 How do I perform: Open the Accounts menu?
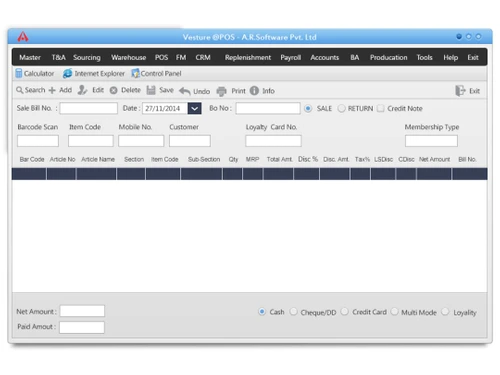click(324, 57)
